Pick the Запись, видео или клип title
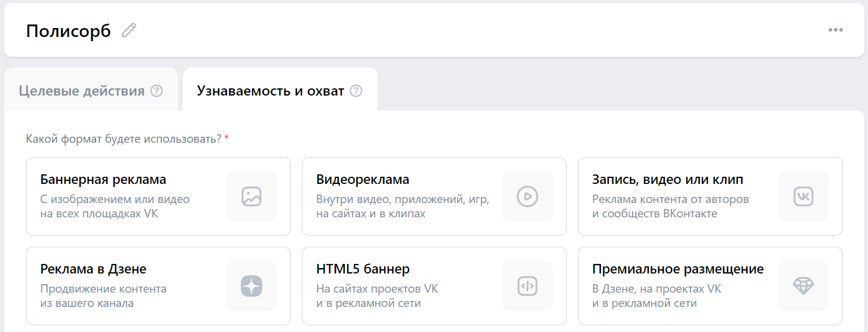This screenshot has width=868, height=332. (668, 180)
